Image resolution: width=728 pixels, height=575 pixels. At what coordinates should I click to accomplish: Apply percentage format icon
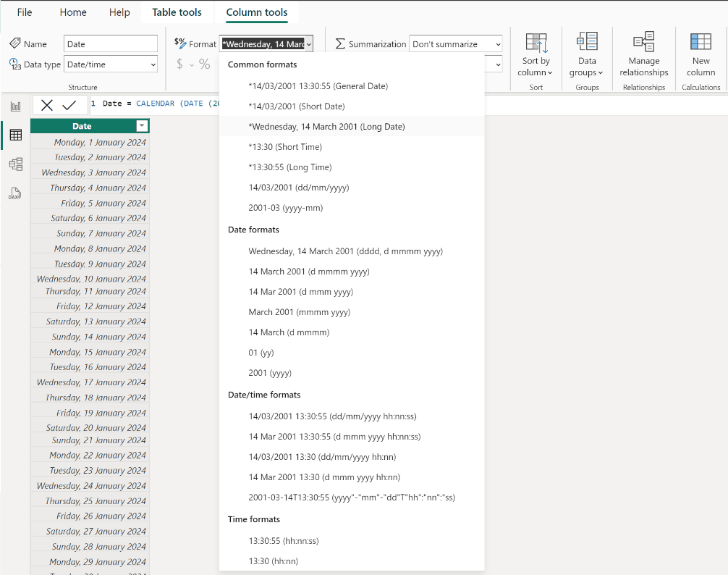[204, 64]
